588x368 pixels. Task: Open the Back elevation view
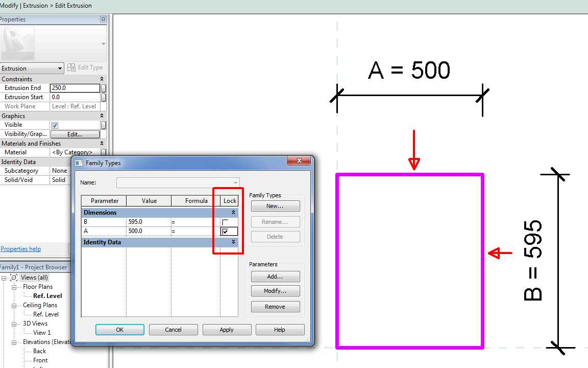point(39,351)
